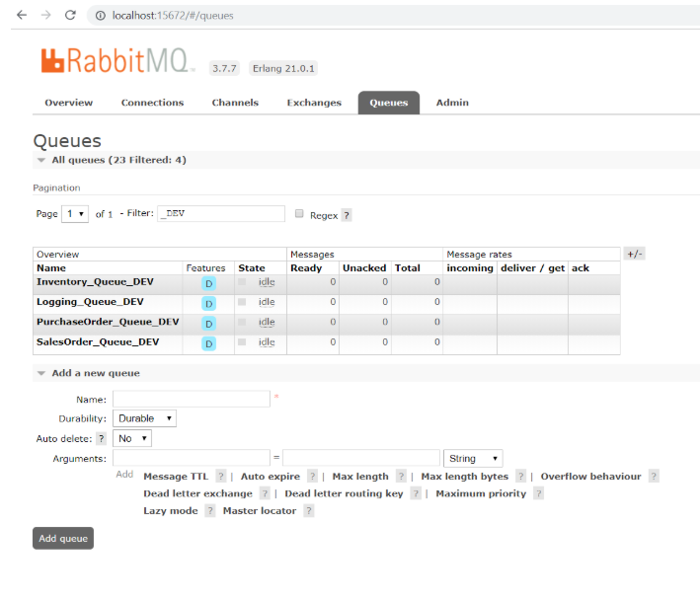700x598 pixels.
Task: Click the site info icon in address bar
Action: point(101,16)
